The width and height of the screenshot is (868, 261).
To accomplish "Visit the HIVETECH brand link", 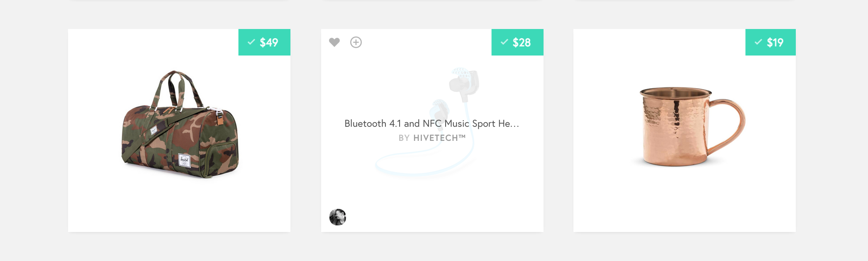I will pos(439,138).
